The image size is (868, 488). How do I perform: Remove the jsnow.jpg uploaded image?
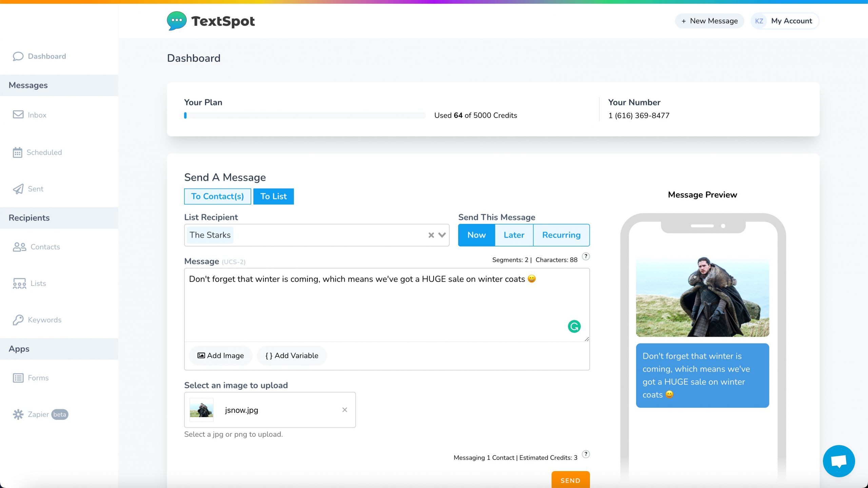[x=344, y=410]
